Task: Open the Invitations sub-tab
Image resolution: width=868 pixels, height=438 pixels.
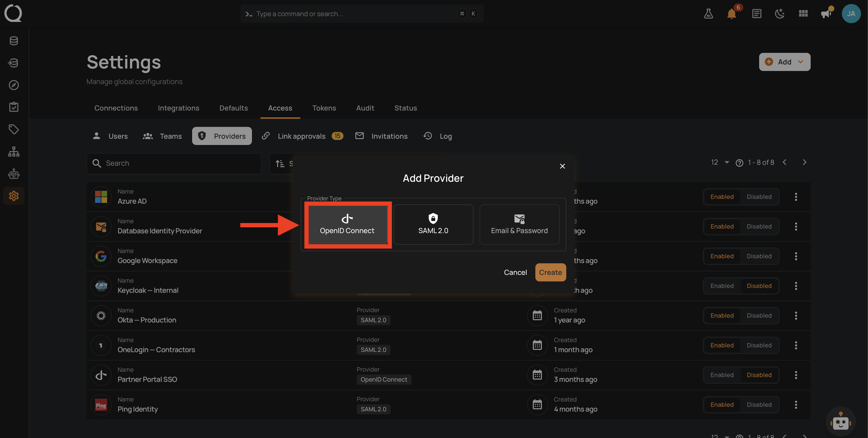Action: pyautogui.click(x=381, y=136)
